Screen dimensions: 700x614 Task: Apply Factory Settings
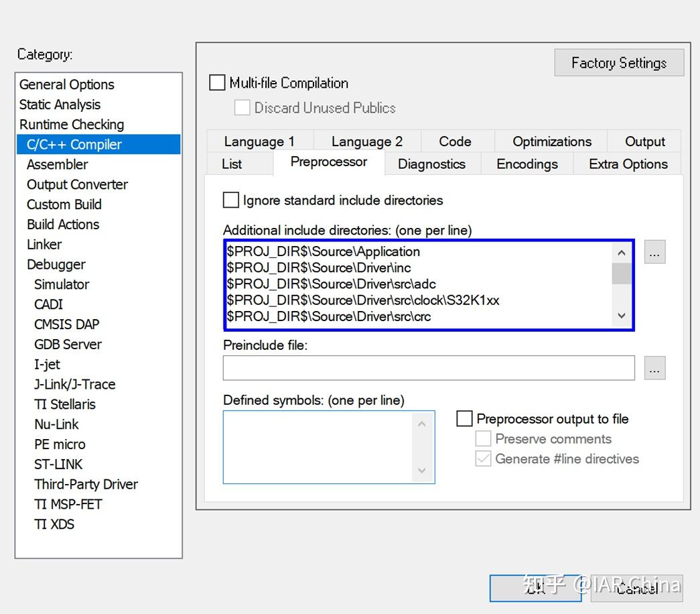(x=618, y=62)
